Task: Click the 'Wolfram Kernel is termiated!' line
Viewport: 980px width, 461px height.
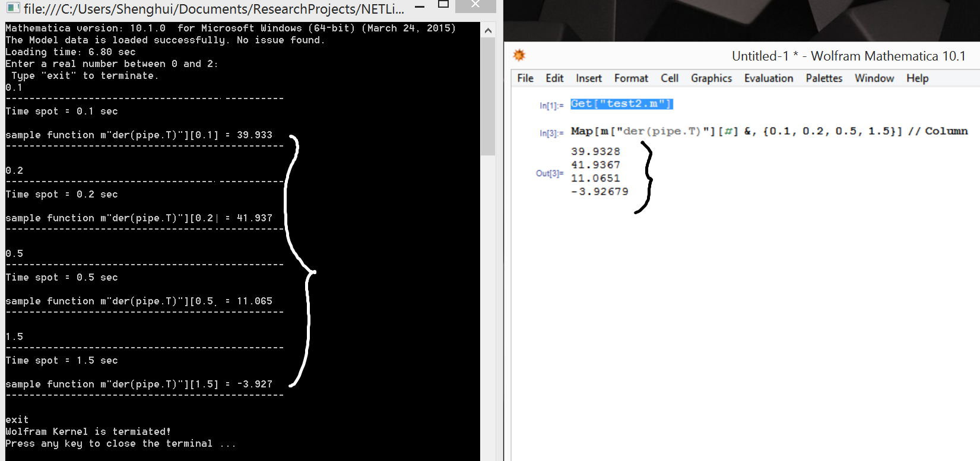Action: click(x=88, y=431)
